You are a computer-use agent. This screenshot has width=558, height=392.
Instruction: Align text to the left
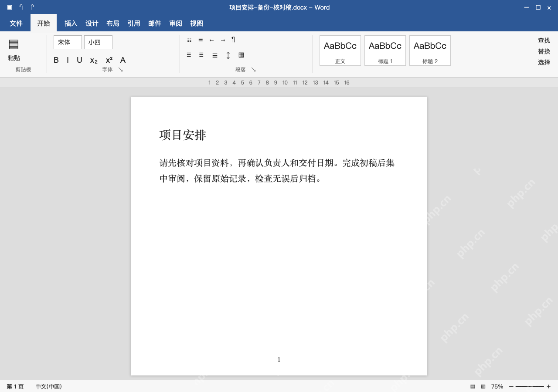[189, 55]
